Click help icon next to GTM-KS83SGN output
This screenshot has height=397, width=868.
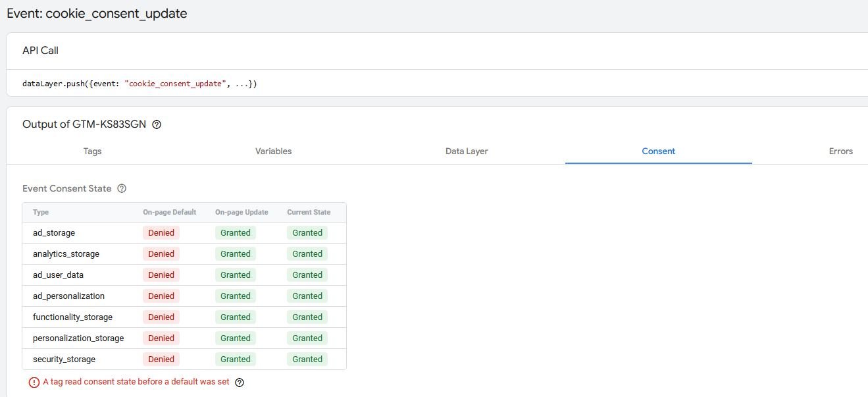coord(157,124)
